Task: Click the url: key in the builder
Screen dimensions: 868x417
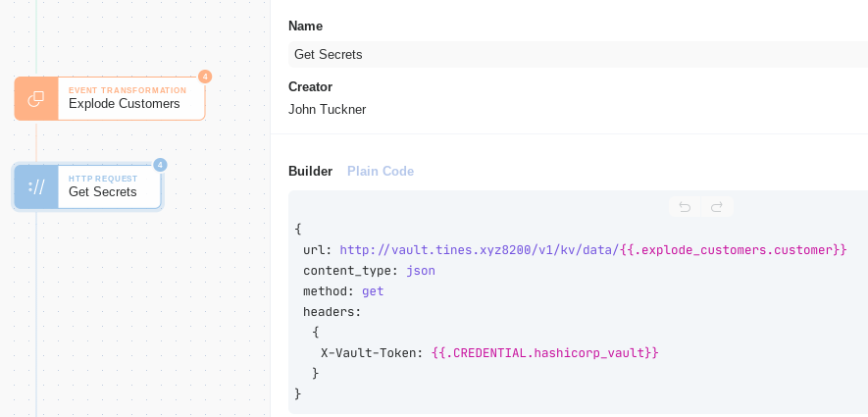Action: [318, 250]
